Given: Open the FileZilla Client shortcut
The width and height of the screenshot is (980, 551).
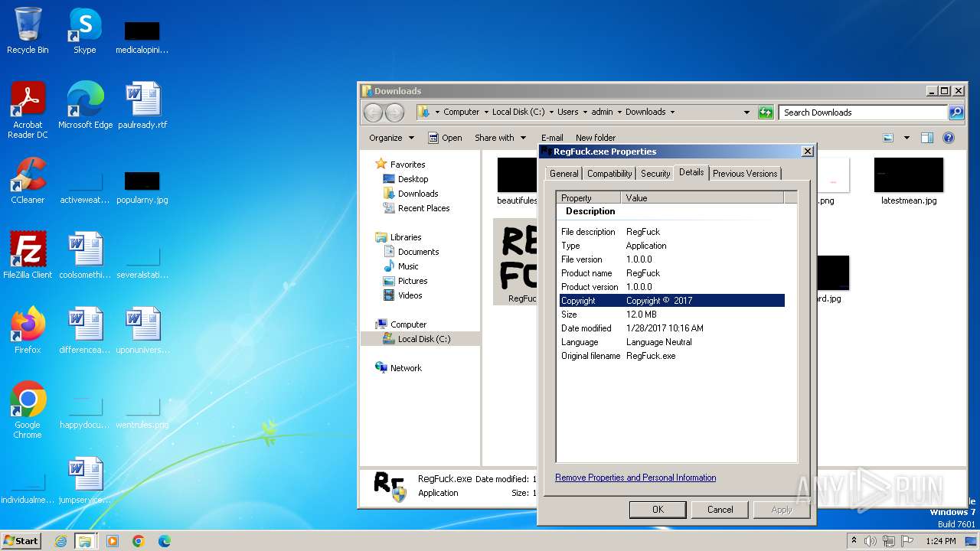Looking at the screenshot, I should coord(28,255).
